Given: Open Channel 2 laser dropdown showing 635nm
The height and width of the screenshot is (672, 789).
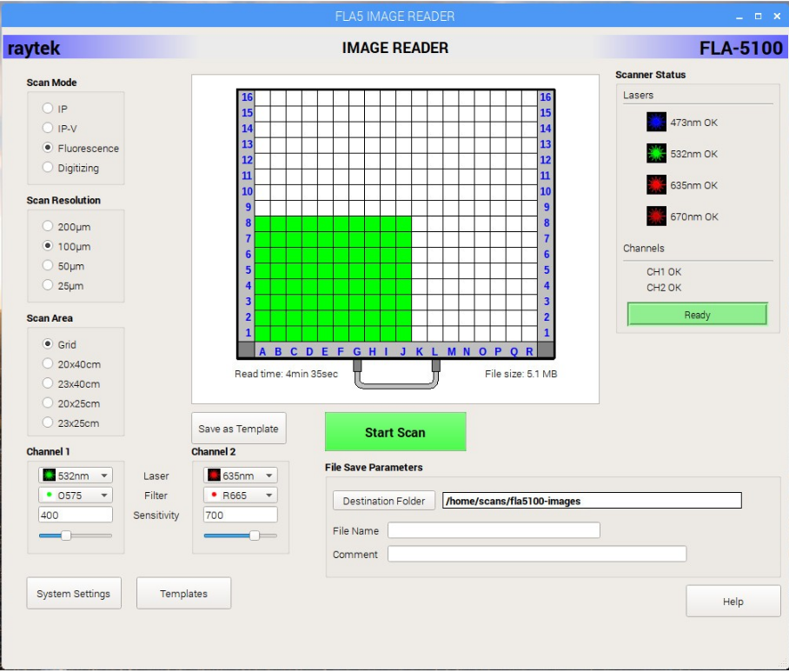Looking at the screenshot, I should [241, 476].
